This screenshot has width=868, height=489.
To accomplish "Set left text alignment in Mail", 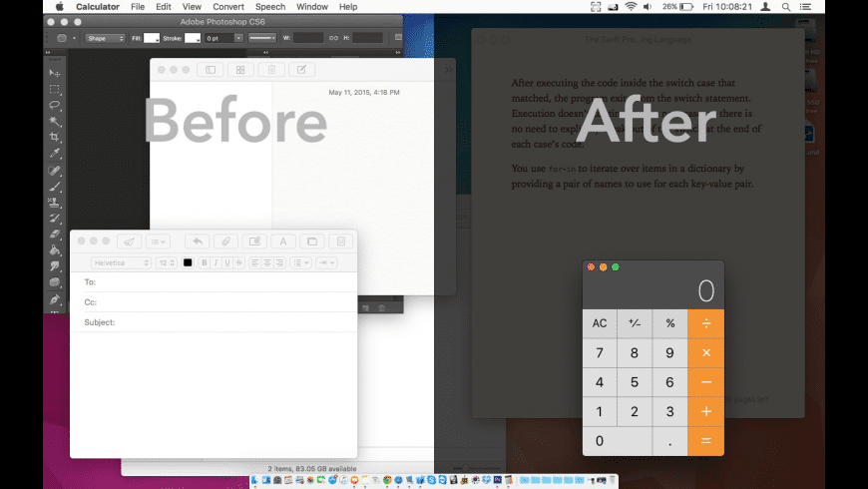I will click(x=254, y=262).
